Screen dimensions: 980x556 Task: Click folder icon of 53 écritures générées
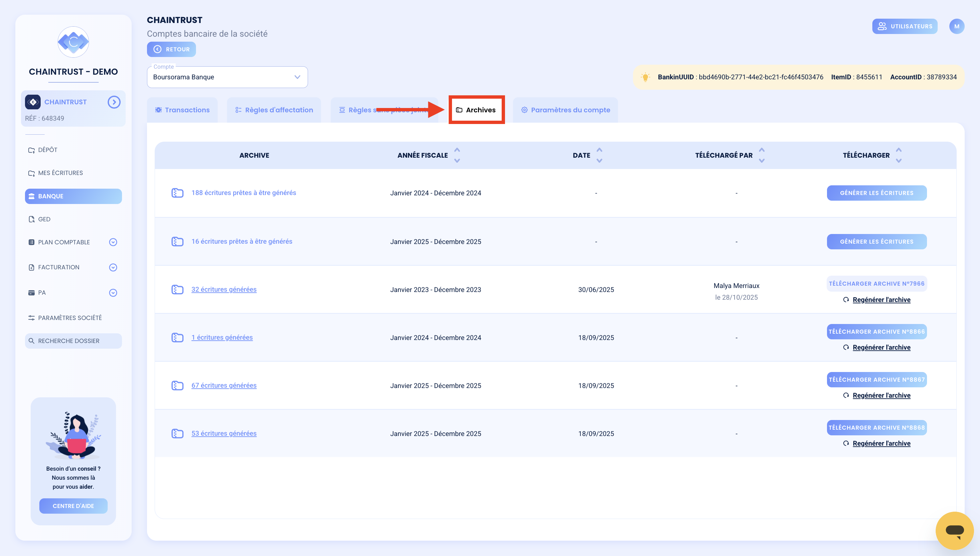(x=177, y=433)
